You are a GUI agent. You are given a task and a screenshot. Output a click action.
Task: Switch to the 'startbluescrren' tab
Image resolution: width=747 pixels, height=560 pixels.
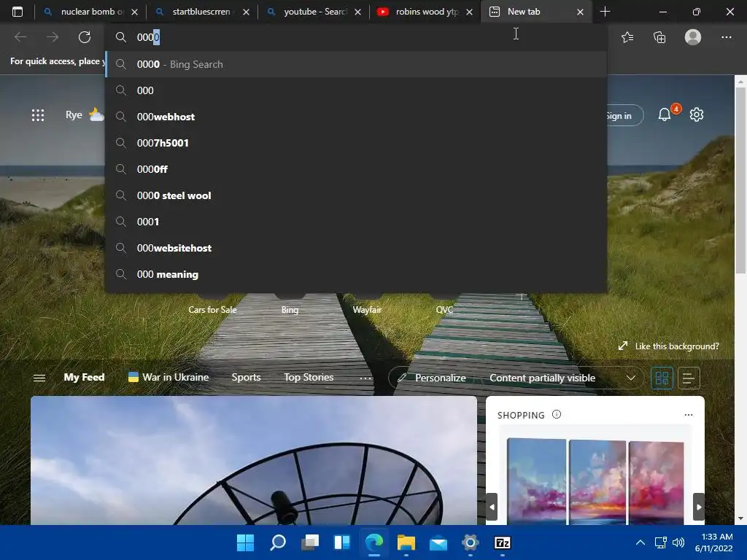coord(201,12)
